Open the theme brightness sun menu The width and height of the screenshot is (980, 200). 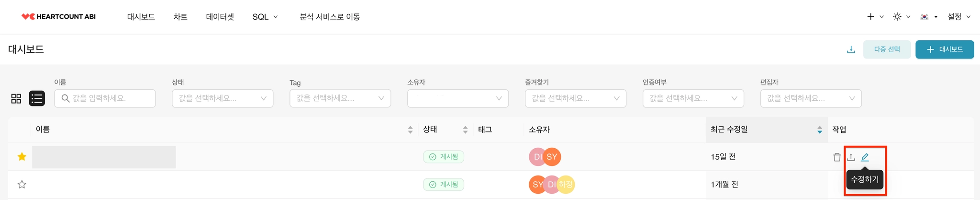(902, 17)
